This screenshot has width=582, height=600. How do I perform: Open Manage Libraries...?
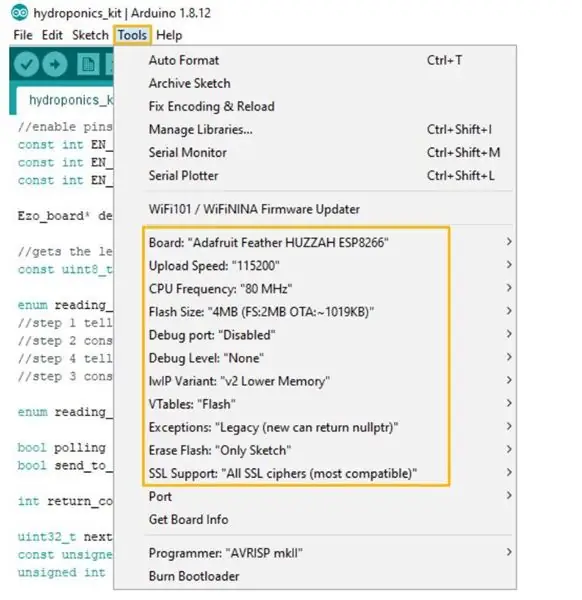pyautogui.click(x=315, y=129)
